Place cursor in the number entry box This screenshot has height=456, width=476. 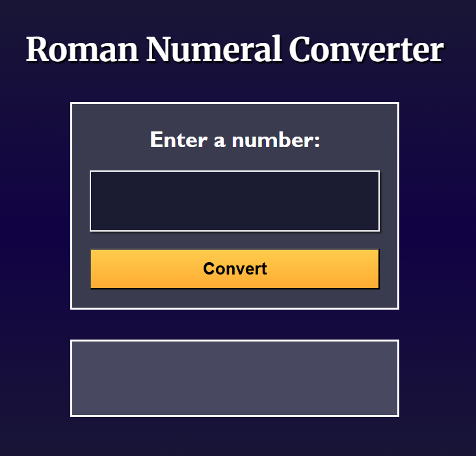click(234, 201)
